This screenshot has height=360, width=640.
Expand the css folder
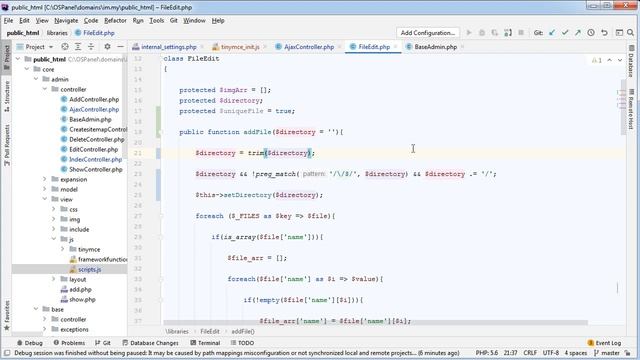(54, 209)
